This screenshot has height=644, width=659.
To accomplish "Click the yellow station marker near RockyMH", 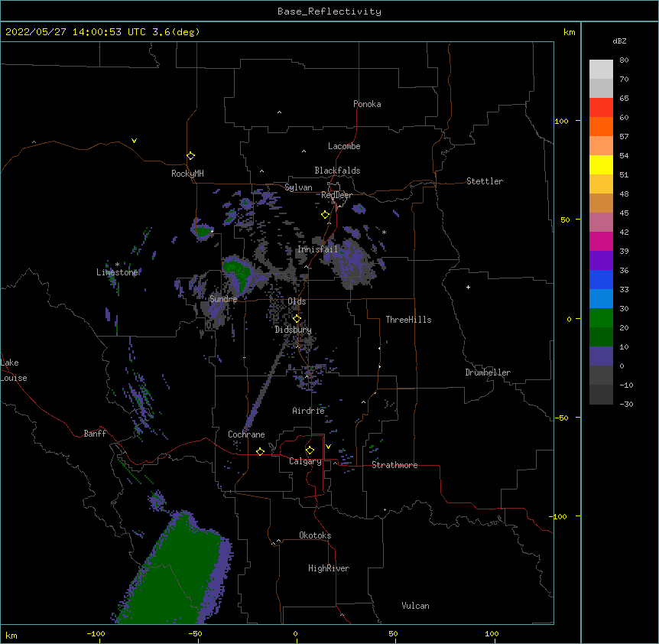I will click(190, 156).
